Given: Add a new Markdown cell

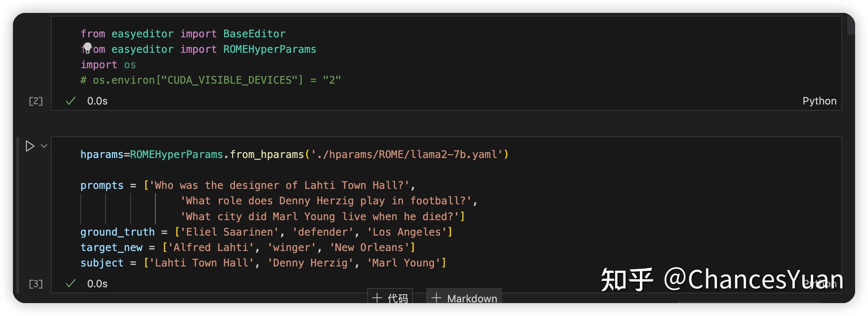Looking at the screenshot, I should click(x=464, y=298).
